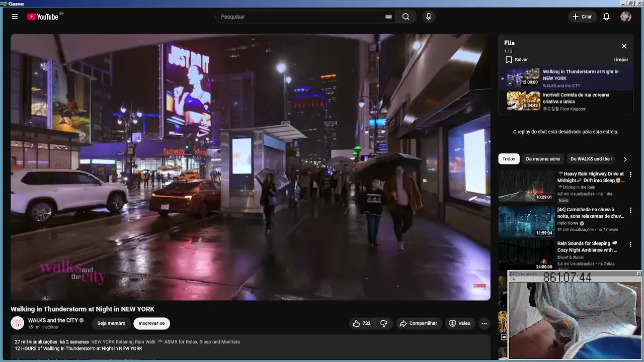Click Seja membro join button
The image size is (644, 362).
tap(111, 323)
